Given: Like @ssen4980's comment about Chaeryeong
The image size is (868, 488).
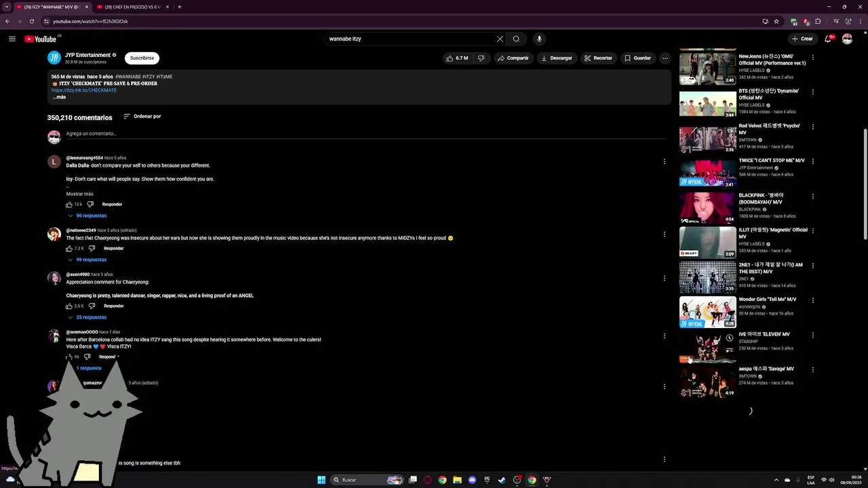Looking at the screenshot, I should click(69, 306).
